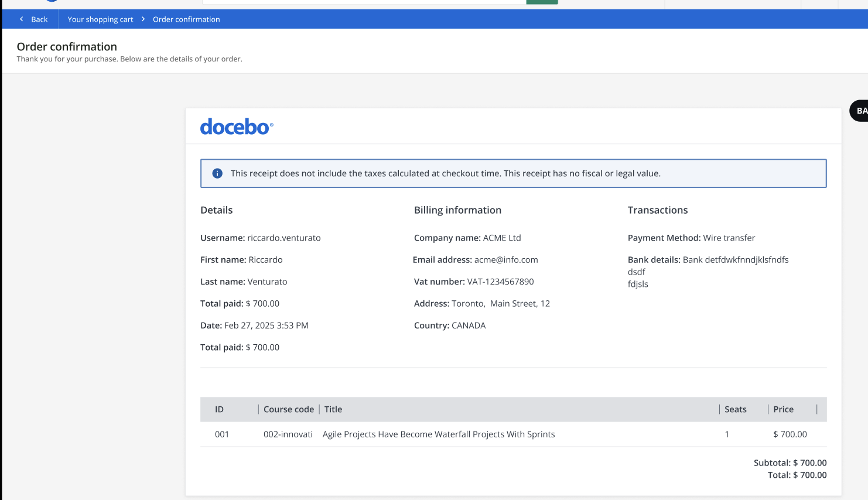
Task: Sort by the ID column header
Action: pos(219,409)
